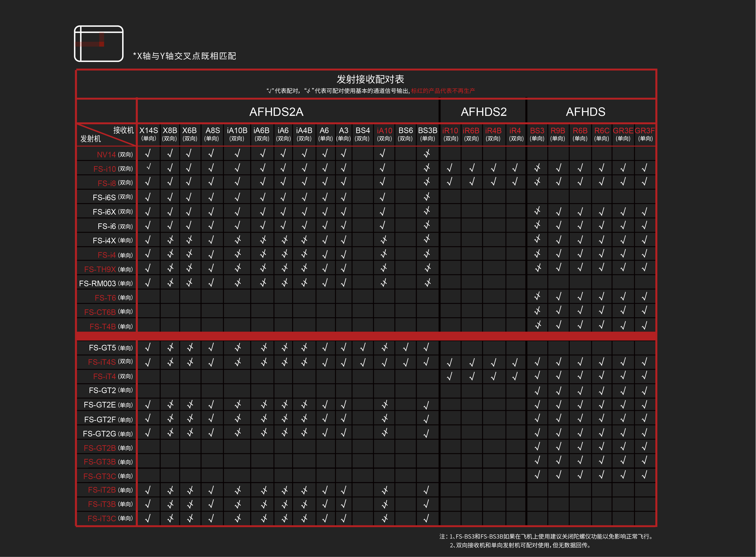The width and height of the screenshot is (756, 557).
Task: Click the R6C receiver column header
Action: [602, 134]
